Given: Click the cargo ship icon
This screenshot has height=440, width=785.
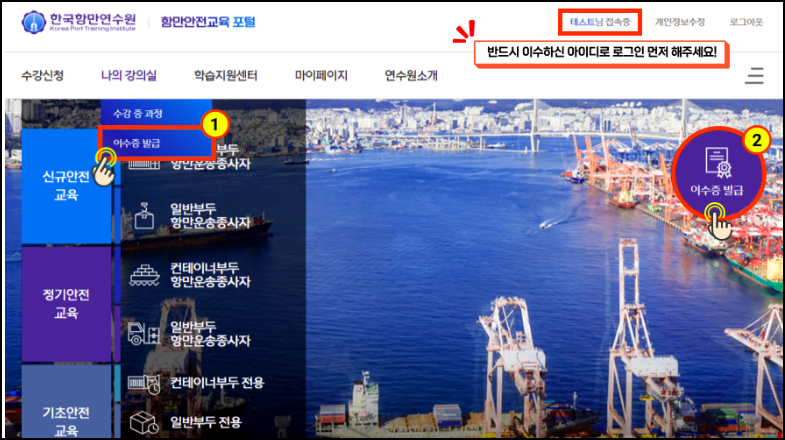Looking at the screenshot, I should 144,275.
